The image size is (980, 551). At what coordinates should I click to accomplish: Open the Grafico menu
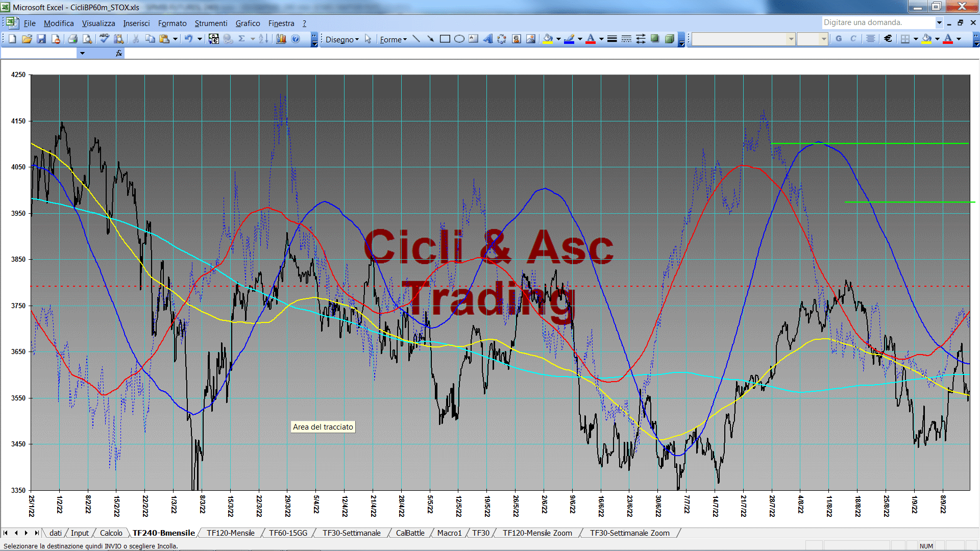248,23
